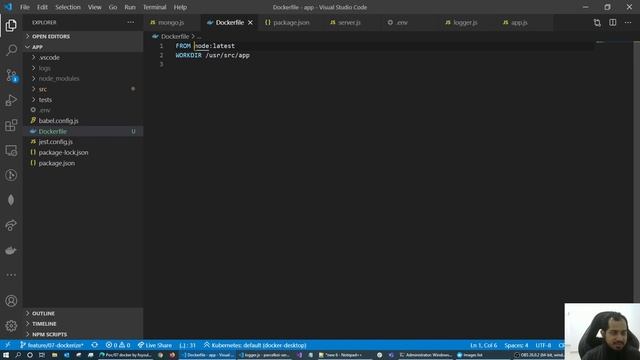640x360 pixels.
Task: Expand the OUTLINE section
Action: [83, 313]
